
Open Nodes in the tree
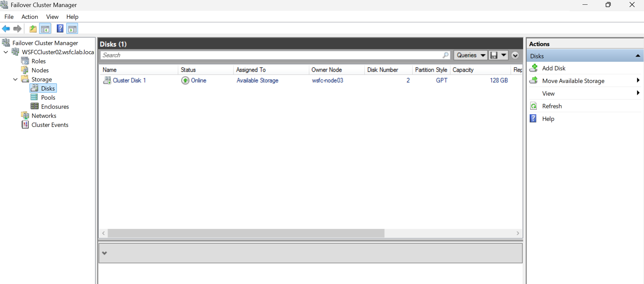(40, 70)
